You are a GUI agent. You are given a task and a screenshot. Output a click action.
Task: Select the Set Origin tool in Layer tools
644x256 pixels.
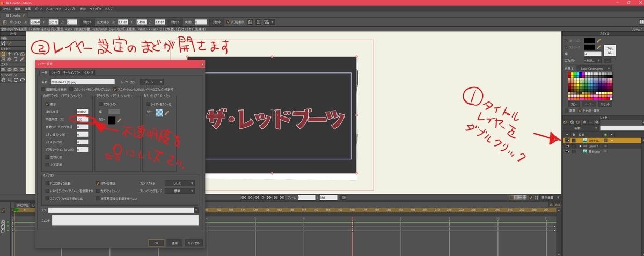point(10,54)
